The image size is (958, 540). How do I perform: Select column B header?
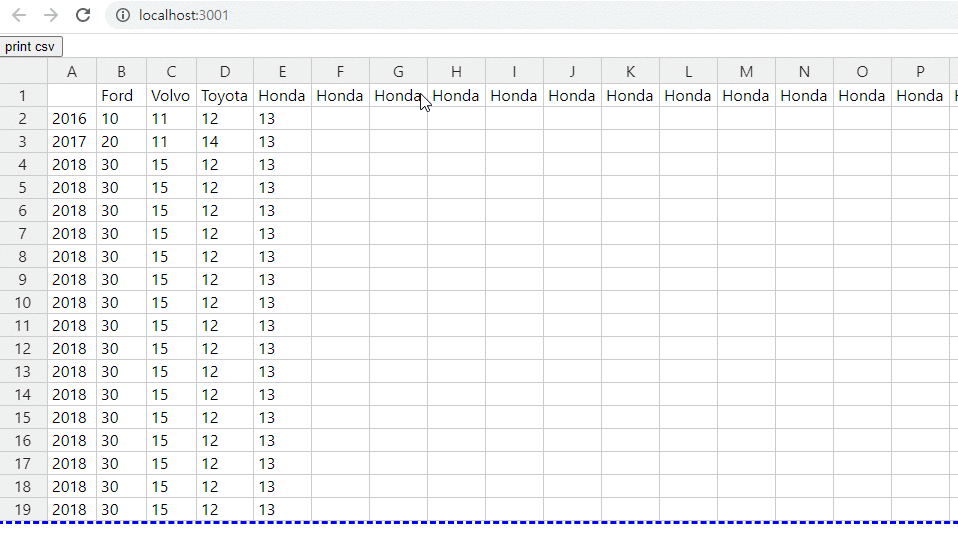coord(122,71)
